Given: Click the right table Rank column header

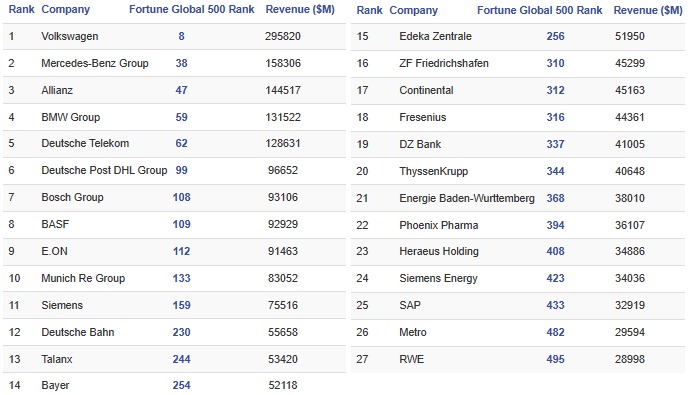Looking at the screenshot, I should tap(369, 10).
